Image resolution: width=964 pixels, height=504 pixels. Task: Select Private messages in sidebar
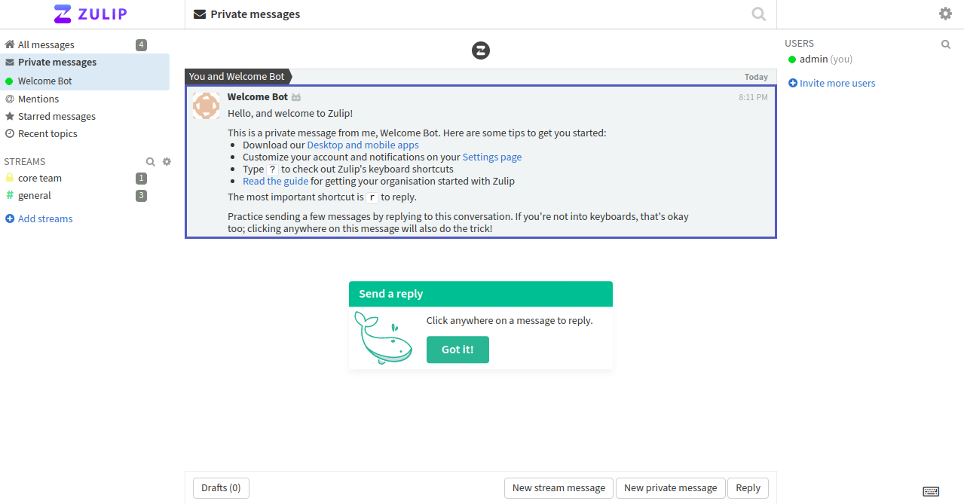(57, 62)
